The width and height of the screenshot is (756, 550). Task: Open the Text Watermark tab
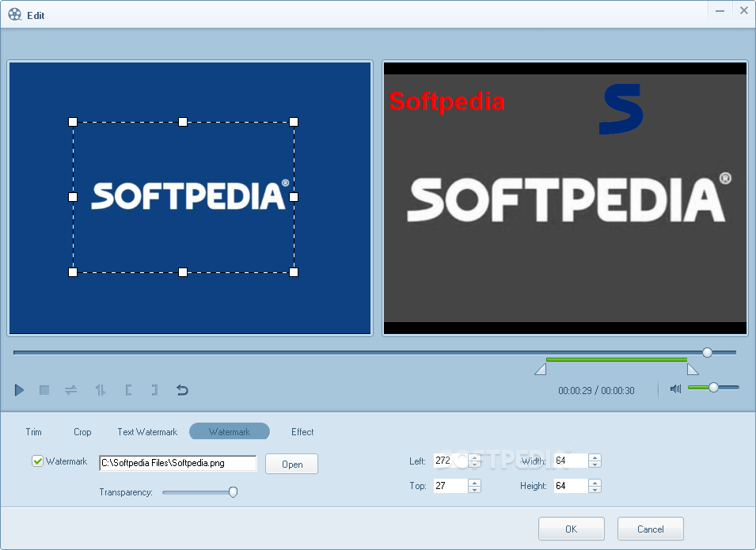[147, 432]
